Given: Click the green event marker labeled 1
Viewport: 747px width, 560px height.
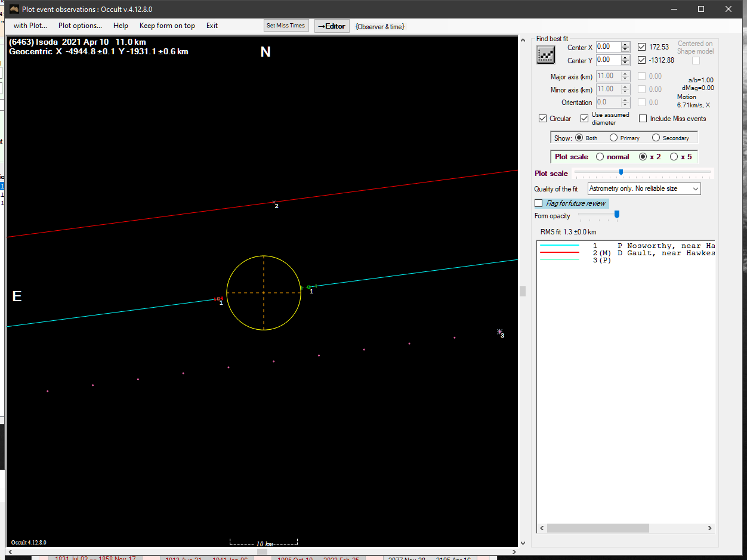Looking at the screenshot, I should tap(308, 287).
